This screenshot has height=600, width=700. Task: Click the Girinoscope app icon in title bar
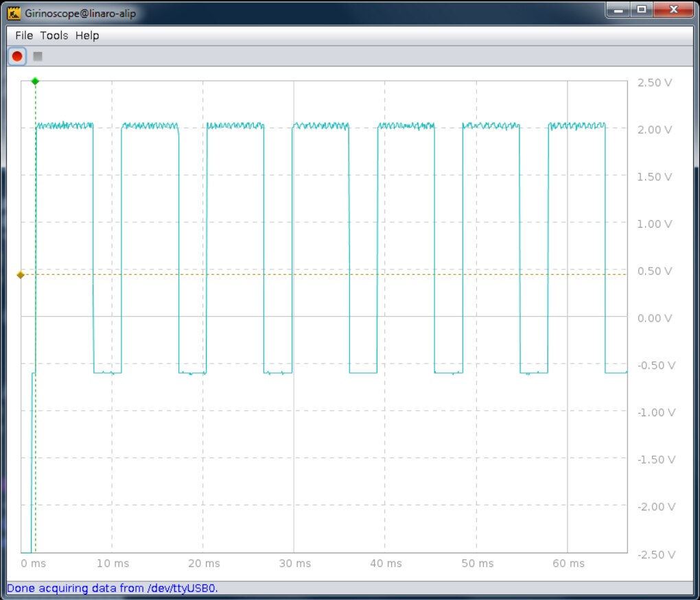(14, 13)
